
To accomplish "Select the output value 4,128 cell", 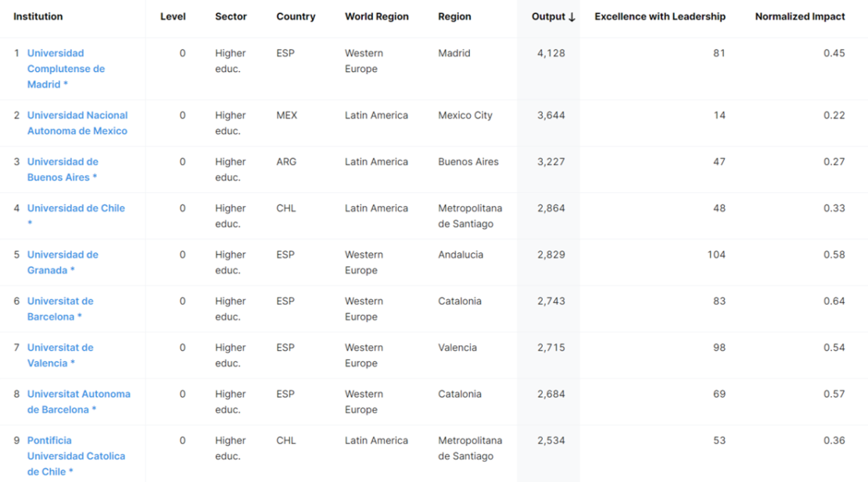I will click(551, 53).
